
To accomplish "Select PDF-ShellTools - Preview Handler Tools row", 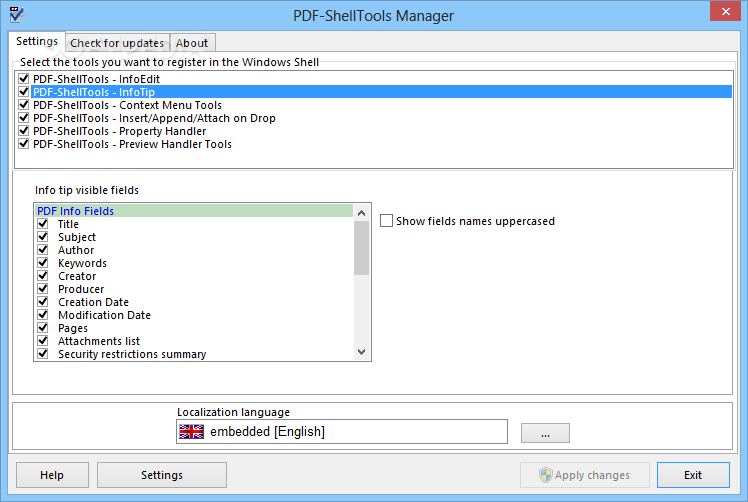I will tap(132, 144).
